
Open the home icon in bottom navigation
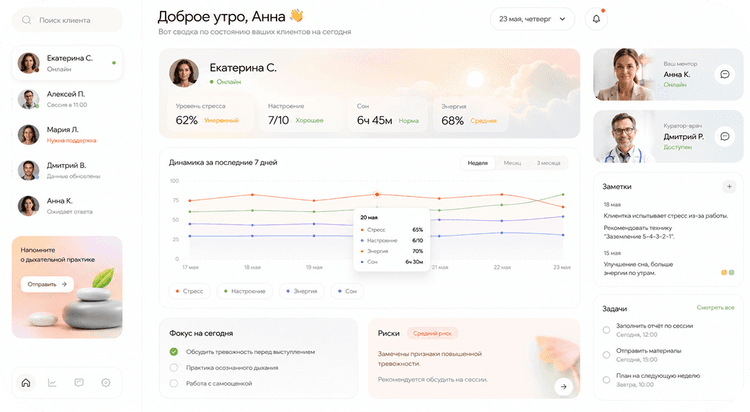(x=26, y=382)
